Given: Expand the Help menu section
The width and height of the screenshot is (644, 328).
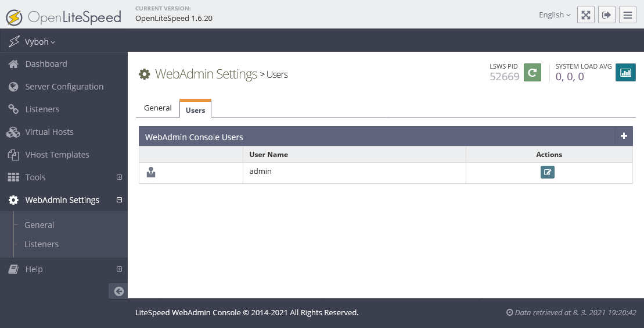Looking at the screenshot, I should (x=119, y=269).
